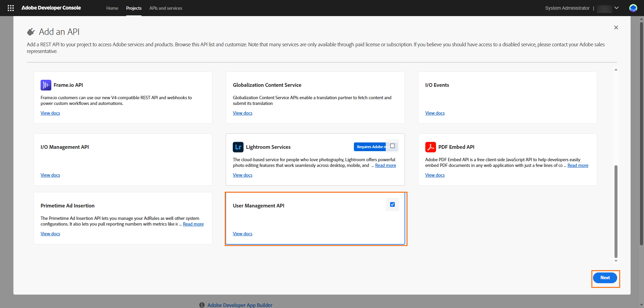Select the PDF Embed API card title
Image resolution: width=644 pixels, height=308 pixels.
pyautogui.click(x=456, y=147)
